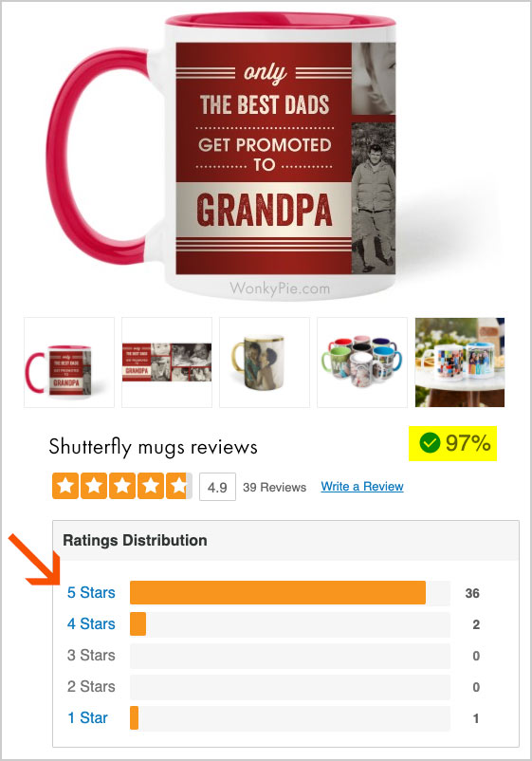Screen dimensions: 532x761
Task: Select the flat Grandpa design collage thumbnail
Action: (167, 362)
